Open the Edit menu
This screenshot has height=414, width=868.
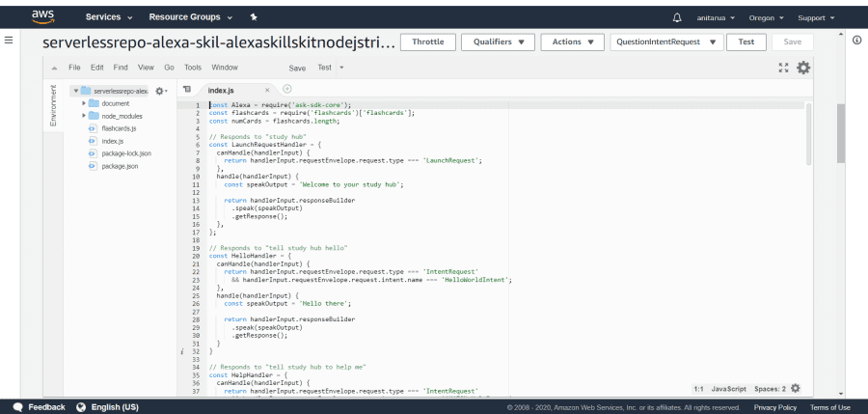96,68
